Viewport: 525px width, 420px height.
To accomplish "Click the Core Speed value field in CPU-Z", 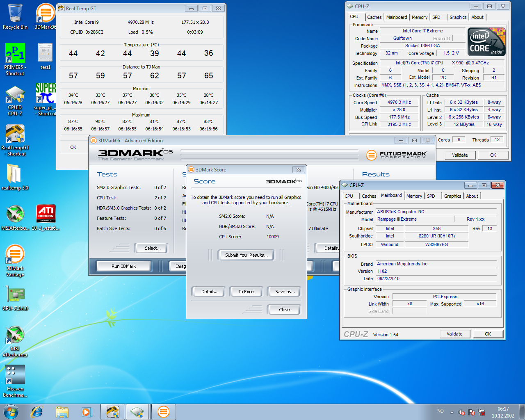I will (x=399, y=103).
